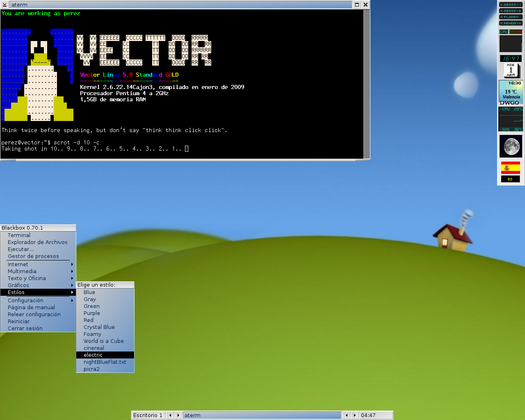The width and height of the screenshot is (525, 420).
Task: Choose Ejecutar... in the Blackbox menu
Action: [38, 249]
